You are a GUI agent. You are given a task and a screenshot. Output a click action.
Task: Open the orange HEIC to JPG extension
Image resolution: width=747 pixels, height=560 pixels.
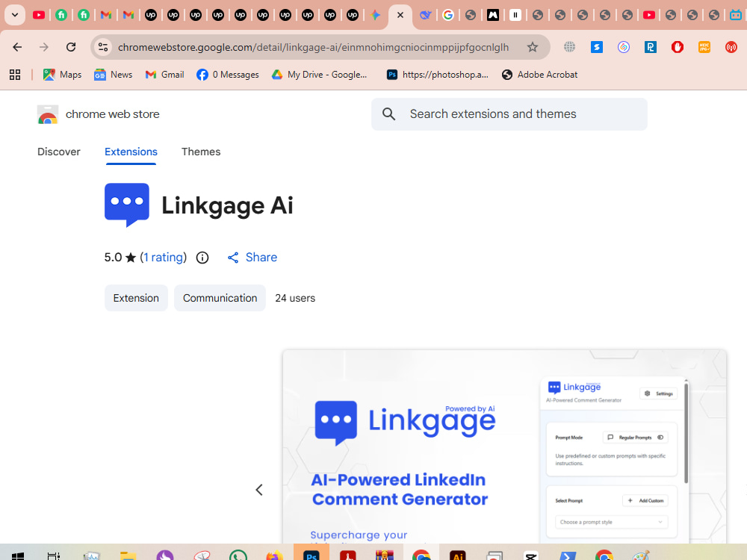pyautogui.click(x=704, y=46)
